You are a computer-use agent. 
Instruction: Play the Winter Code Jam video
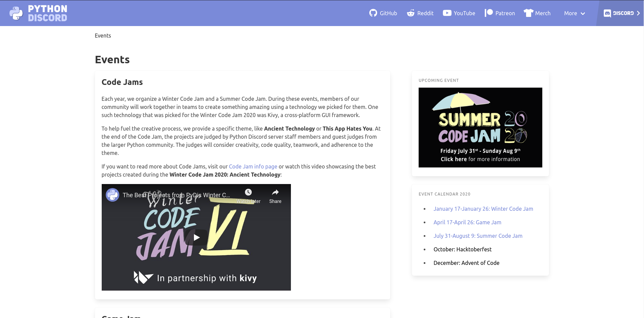196,237
